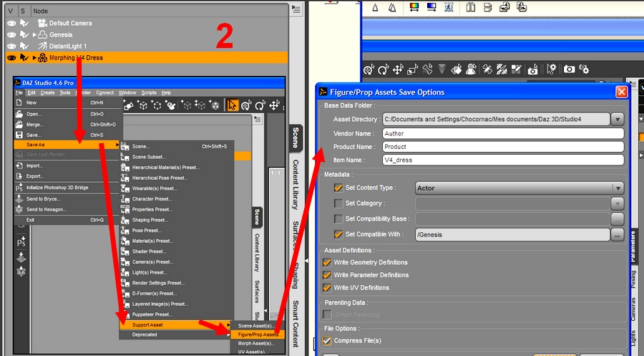Toggle the Set Compatible With checkbox
Image resolution: width=644 pixels, height=356 pixels.
(338, 234)
